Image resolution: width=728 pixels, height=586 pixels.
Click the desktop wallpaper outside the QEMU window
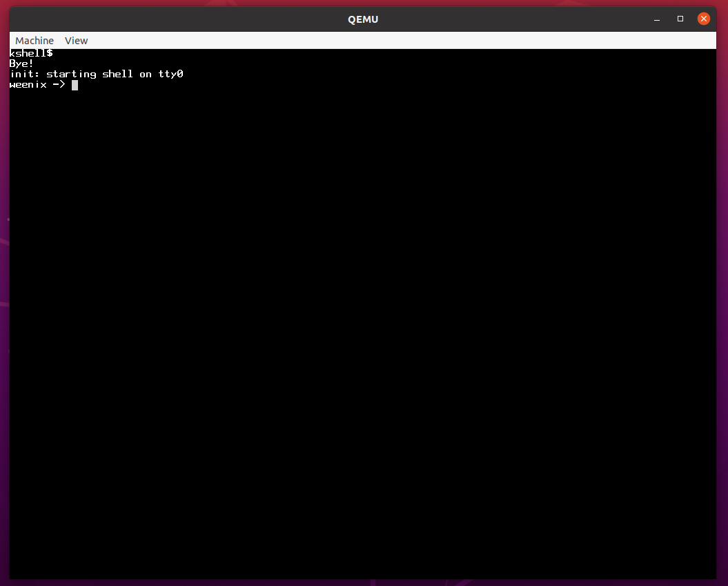[x=3, y=276]
